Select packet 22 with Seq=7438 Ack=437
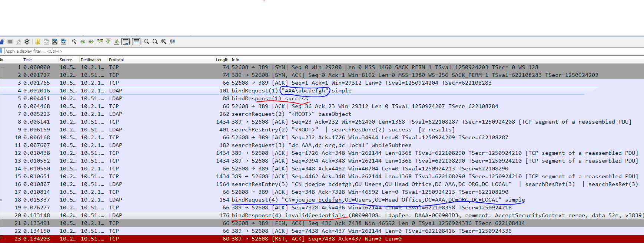This screenshot has height=245, width=644. point(322,231)
